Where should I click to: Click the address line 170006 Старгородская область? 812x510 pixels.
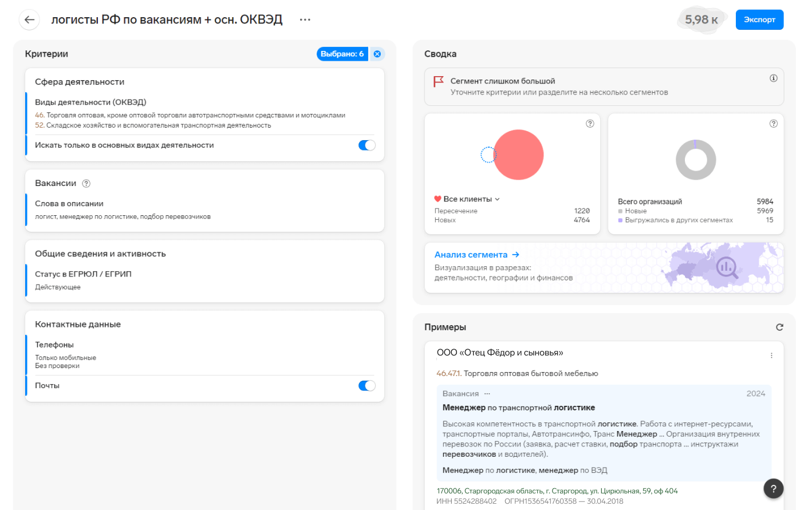557,491
